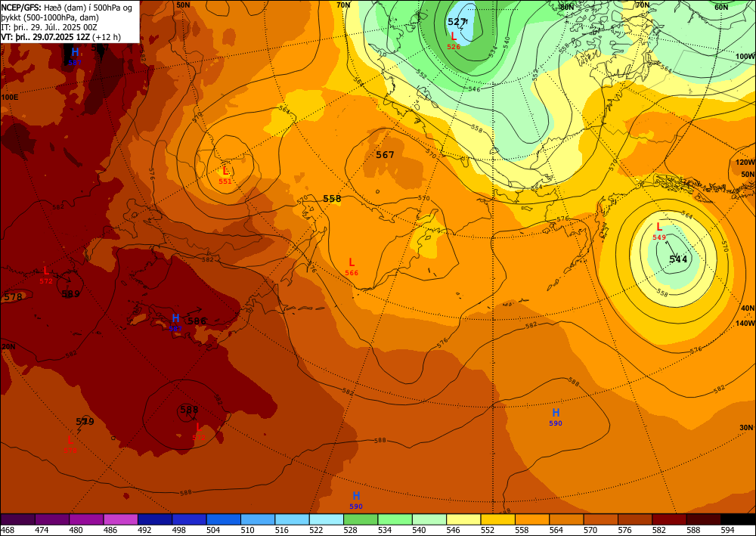
Task: Choose the legend swatch labeled 510
Action: pyautogui.click(x=258, y=519)
